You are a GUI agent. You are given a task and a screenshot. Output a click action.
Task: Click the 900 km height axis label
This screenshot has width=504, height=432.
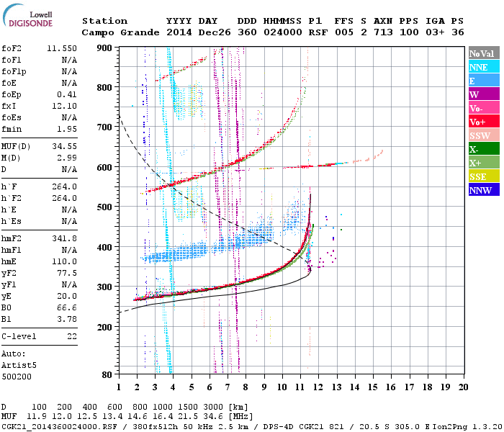(x=104, y=48)
